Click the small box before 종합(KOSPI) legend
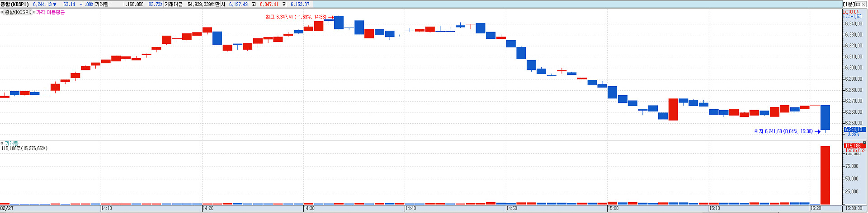Screen dimensions: 868x213 2,12
